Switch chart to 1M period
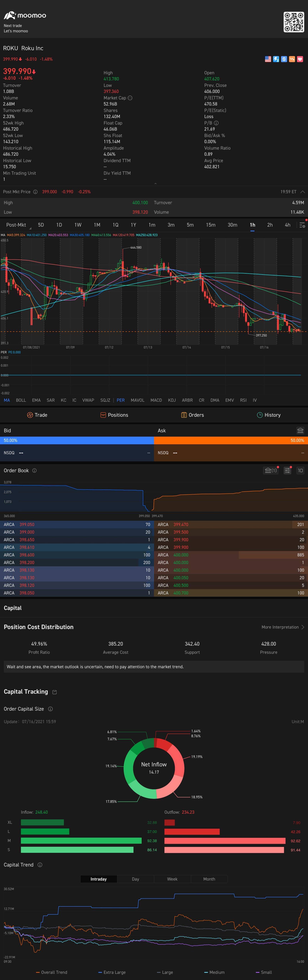The height and width of the screenshot is (980, 308). tap(97, 225)
